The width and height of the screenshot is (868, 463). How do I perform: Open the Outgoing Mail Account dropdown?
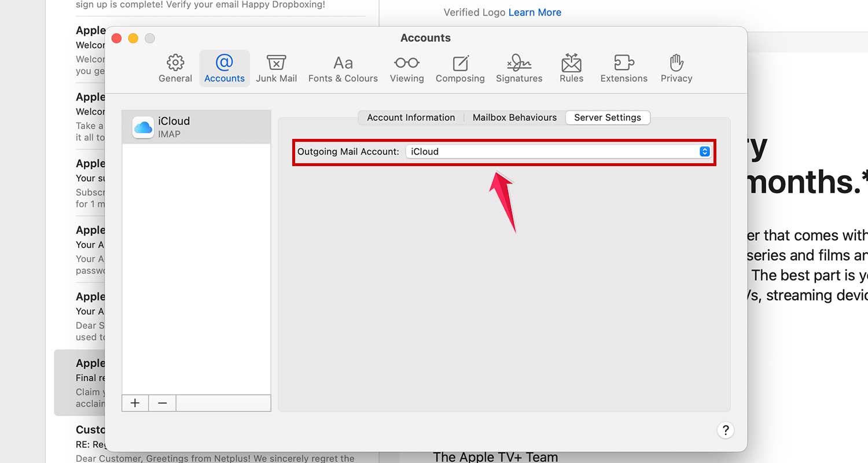coord(704,151)
